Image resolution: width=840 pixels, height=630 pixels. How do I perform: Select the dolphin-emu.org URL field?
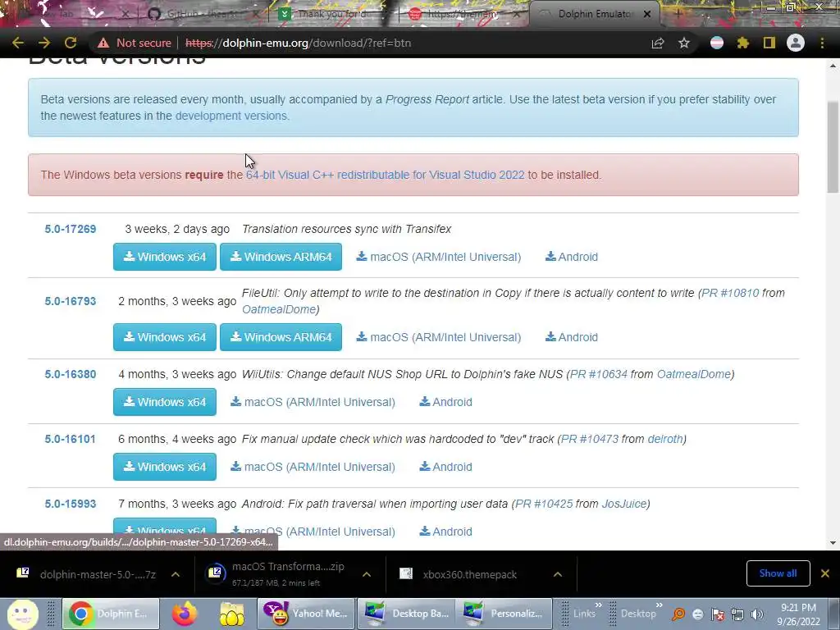[x=299, y=43]
